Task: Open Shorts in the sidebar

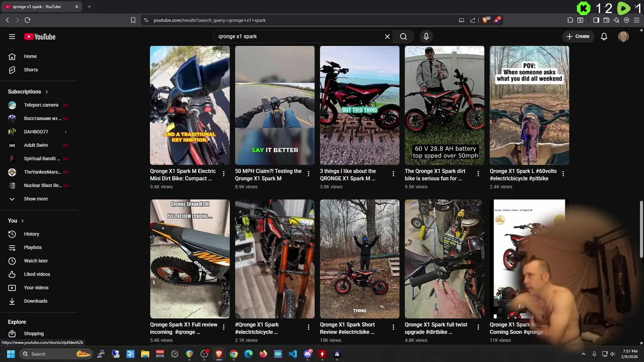Action: click(x=38, y=70)
